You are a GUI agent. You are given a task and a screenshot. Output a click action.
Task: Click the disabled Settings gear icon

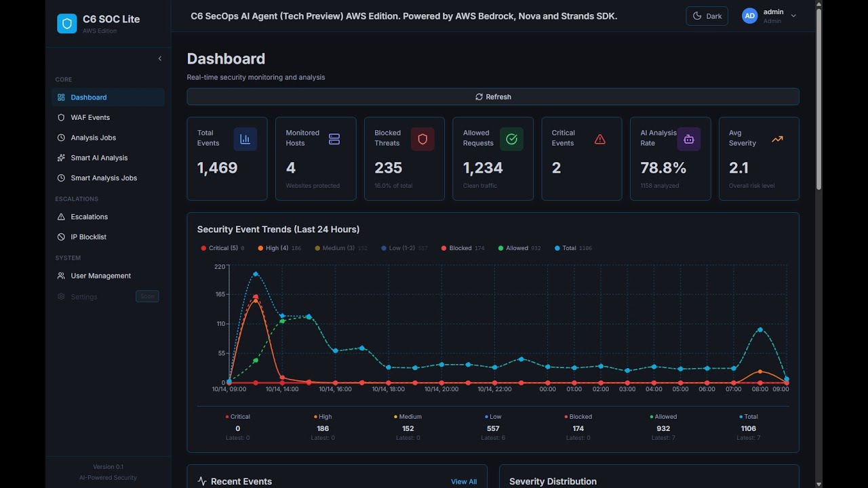pos(61,297)
